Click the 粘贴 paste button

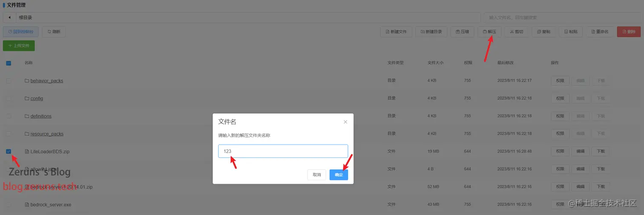click(571, 32)
